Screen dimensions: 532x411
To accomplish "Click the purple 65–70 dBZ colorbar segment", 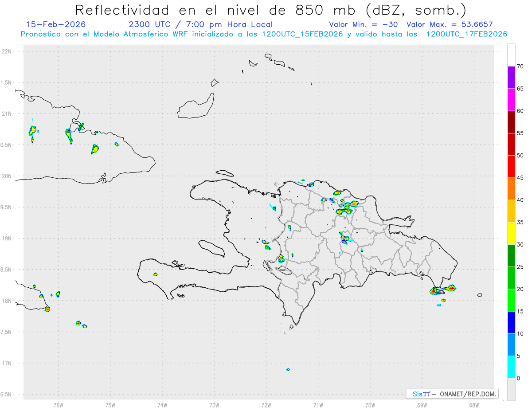I will pos(511,78).
